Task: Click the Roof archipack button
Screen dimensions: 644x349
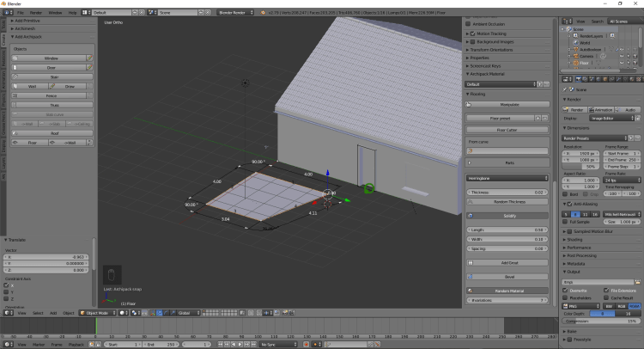Action: click(x=52, y=133)
